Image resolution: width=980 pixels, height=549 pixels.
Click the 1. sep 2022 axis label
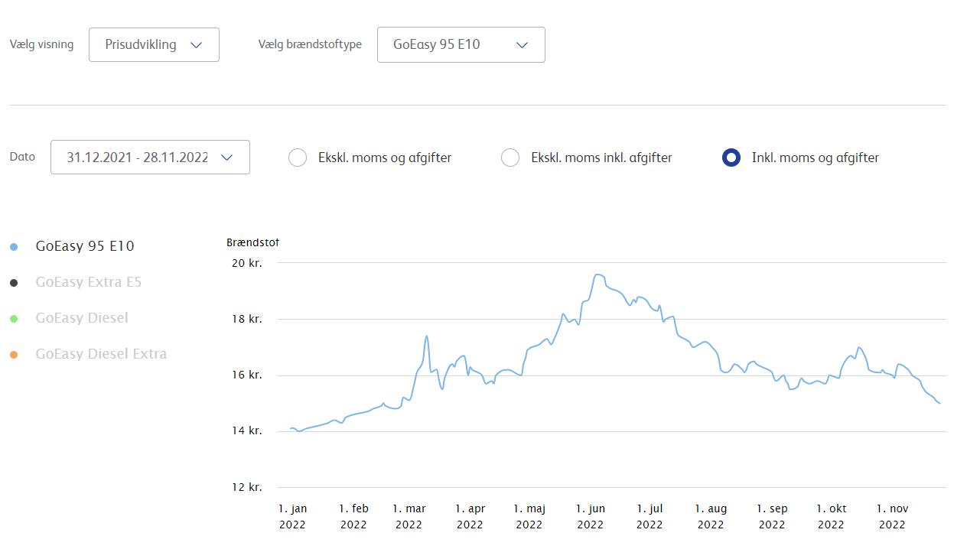point(772,517)
